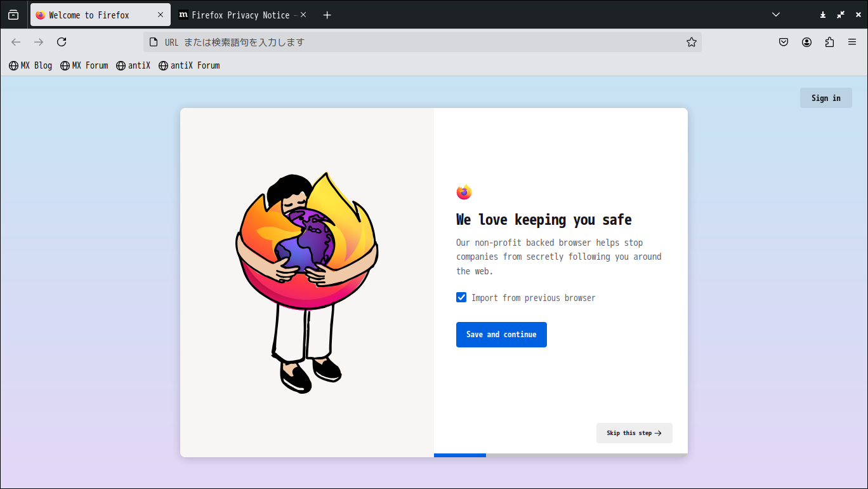Click the onboarding progress bar indicator

pos(561,455)
